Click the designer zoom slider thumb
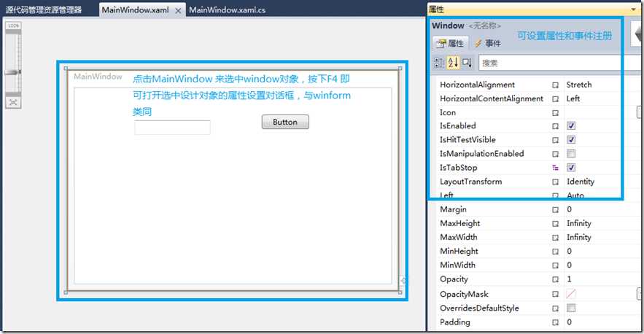Viewport: 644px width, 334px height. pyautogui.click(x=12, y=72)
